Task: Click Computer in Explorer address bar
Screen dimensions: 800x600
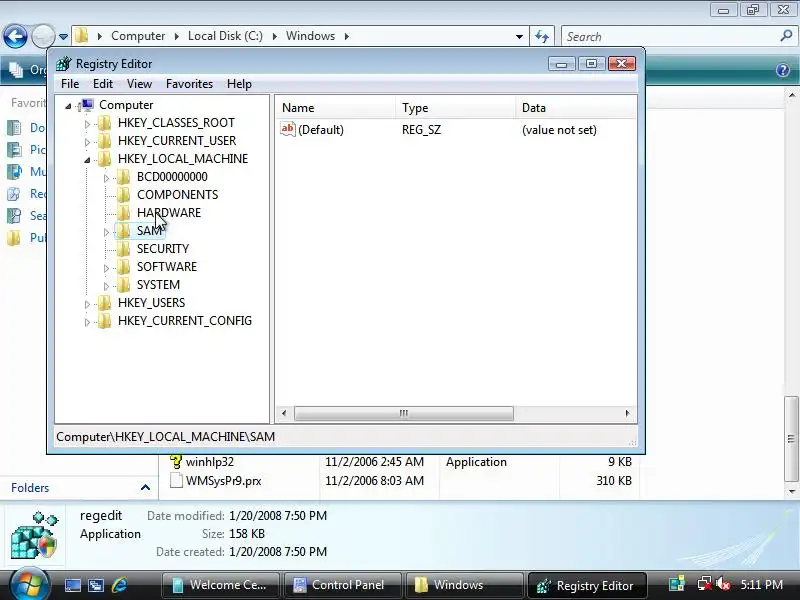Action: (x=138, y=36)
